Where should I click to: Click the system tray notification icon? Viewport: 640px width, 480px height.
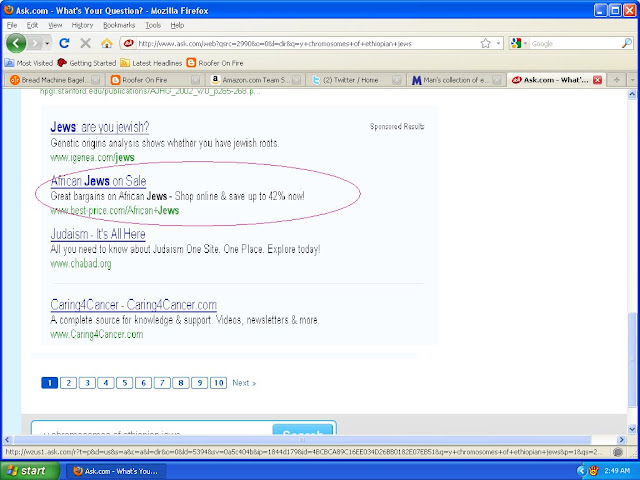coord(594,471)
